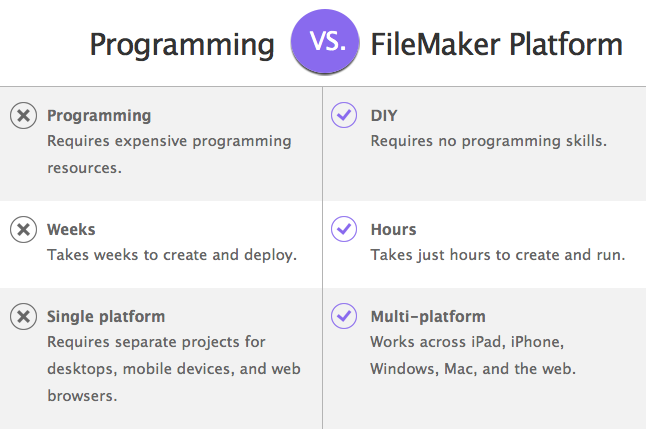The height and width of the screenshot is (429, 646).
Task: Click 'Takes just hours to create and run'
Action: pos(498,255)
